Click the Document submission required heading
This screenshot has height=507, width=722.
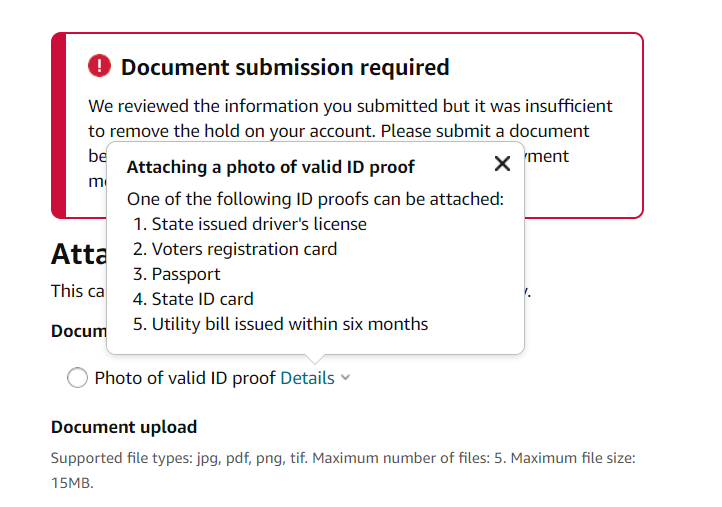click(285, 67)
